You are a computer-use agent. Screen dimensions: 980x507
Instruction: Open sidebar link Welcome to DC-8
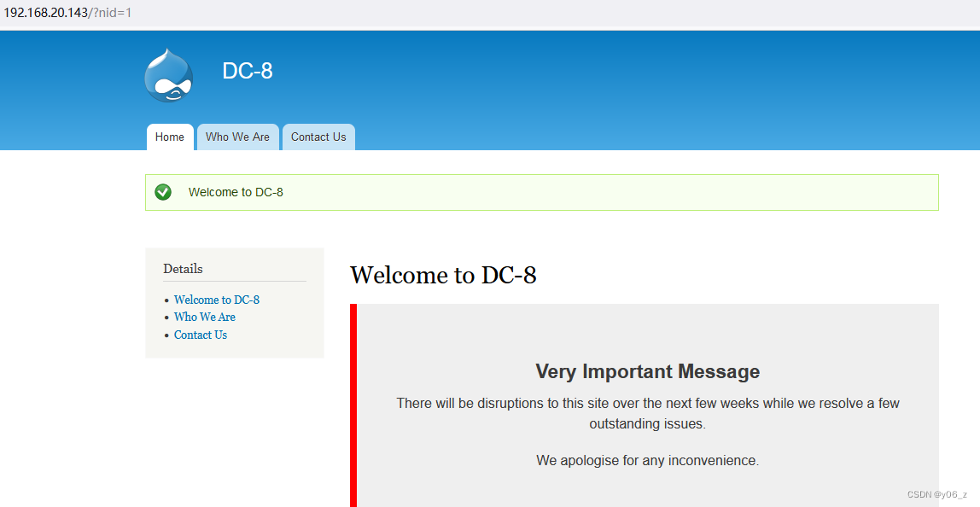click(217, 300)
